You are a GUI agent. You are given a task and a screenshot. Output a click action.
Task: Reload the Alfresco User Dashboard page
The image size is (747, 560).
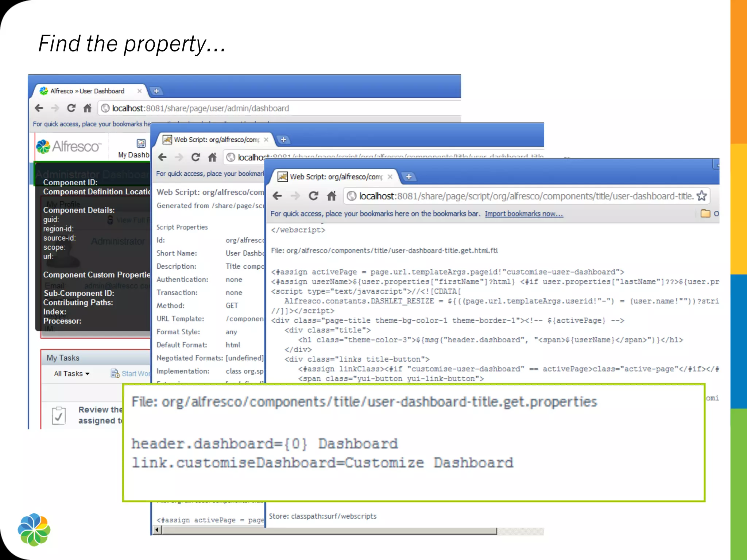[71, 108]
